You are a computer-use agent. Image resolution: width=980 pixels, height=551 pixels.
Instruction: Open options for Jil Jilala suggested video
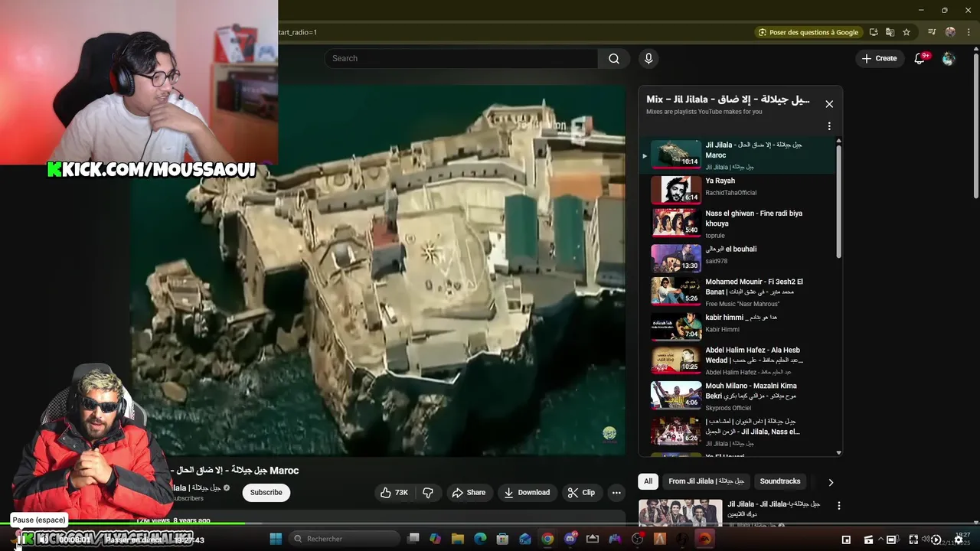coord(839,506)
